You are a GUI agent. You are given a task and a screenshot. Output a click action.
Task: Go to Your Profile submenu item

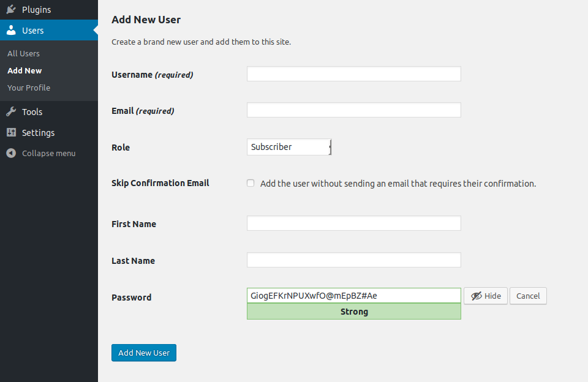point(29,88)
